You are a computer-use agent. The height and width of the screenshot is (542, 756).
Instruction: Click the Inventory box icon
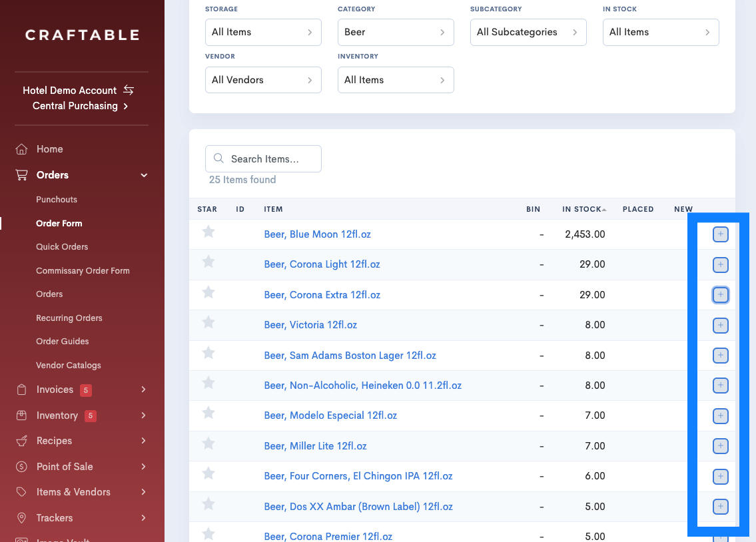21,415
